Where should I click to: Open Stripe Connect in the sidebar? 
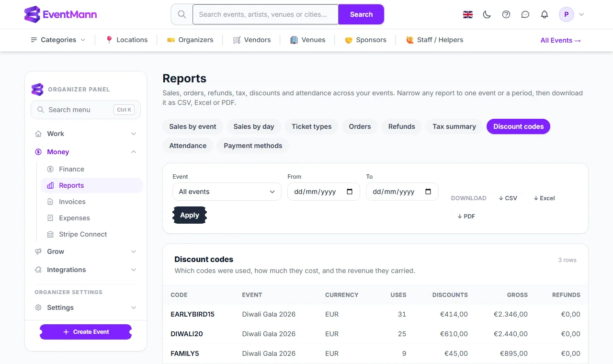click(91, 234)
